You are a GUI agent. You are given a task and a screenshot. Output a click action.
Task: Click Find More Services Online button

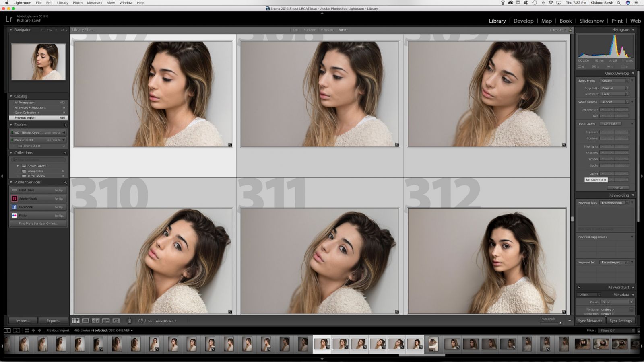pyautogui.click(x=38, y=224)
